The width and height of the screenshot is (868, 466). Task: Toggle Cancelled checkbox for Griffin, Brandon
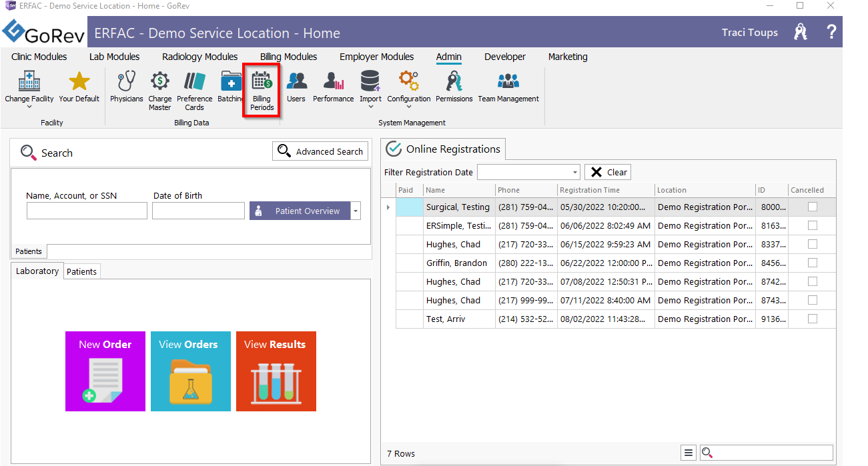(813, 263)
